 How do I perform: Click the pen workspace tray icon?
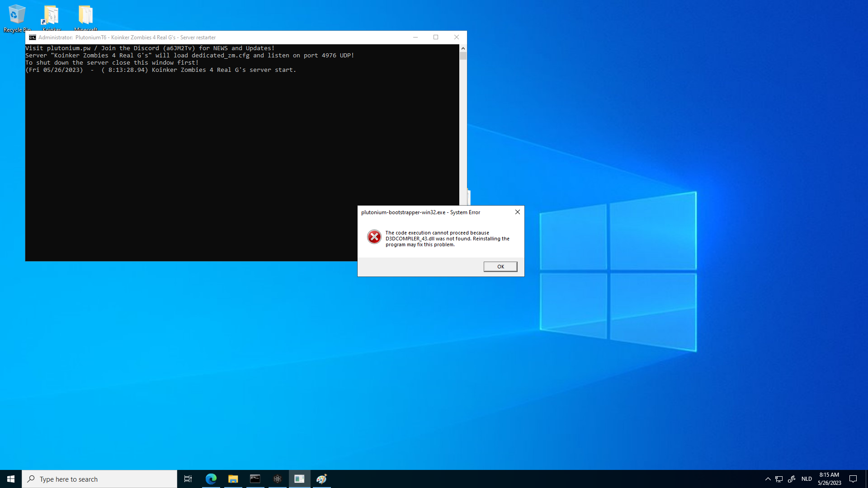[792, 479]
